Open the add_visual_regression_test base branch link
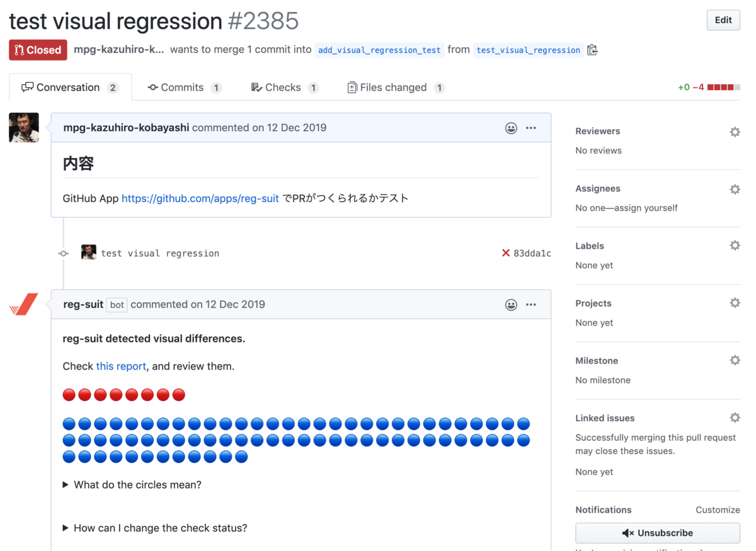This screenshot has width=756, height=551. point(379,50)
